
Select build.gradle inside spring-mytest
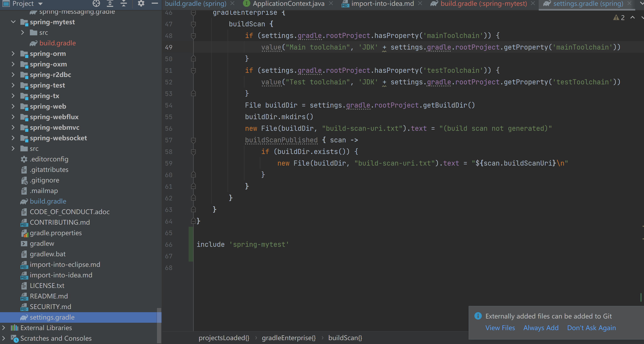[57, 43]
